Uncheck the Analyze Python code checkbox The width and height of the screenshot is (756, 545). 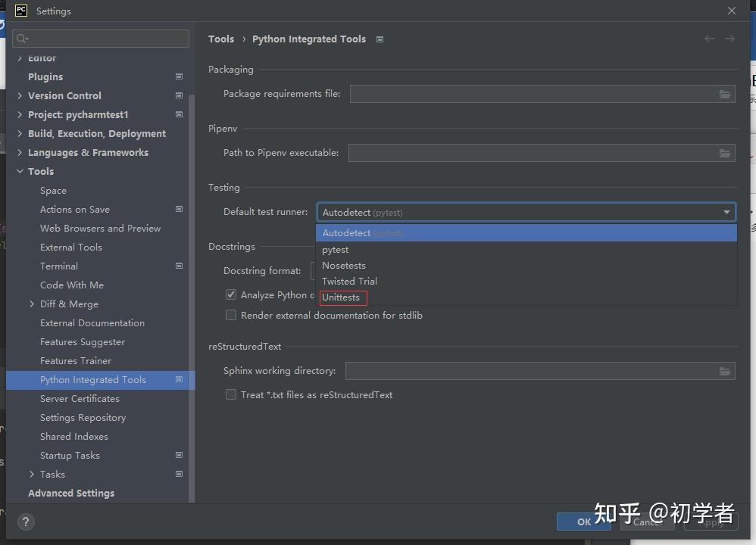(x=231, y=294)
